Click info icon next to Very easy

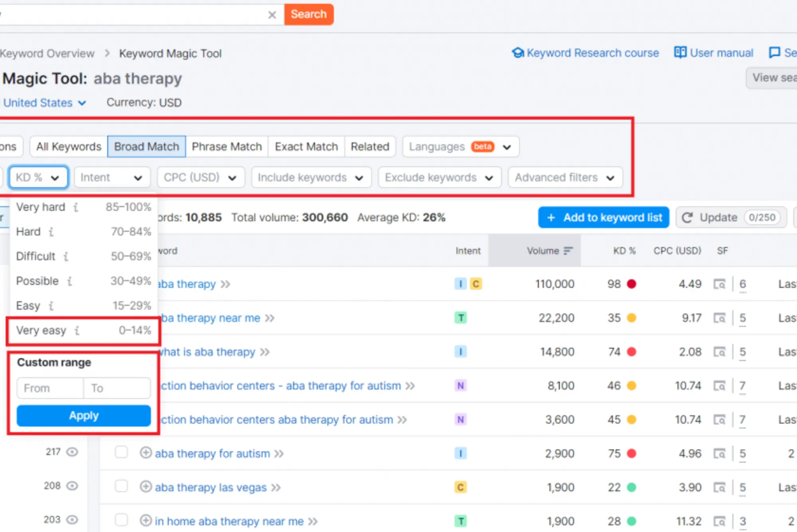(x=77, y=331)
